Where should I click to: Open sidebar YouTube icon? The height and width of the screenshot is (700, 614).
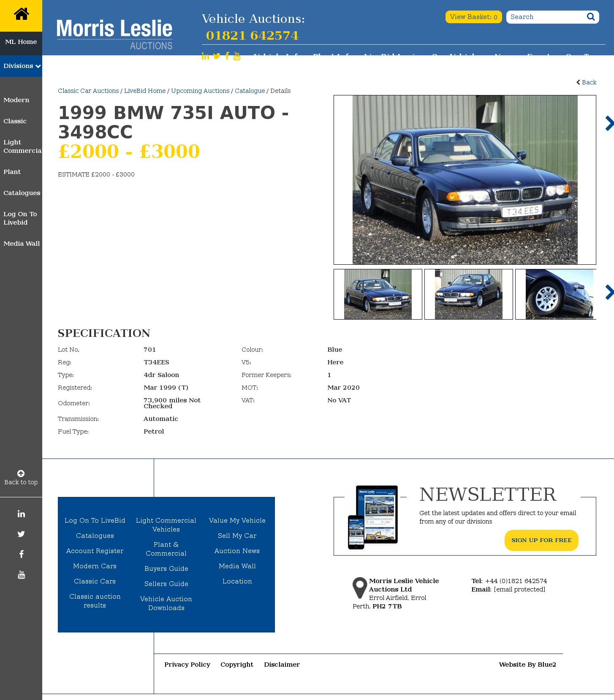[21, 575]
